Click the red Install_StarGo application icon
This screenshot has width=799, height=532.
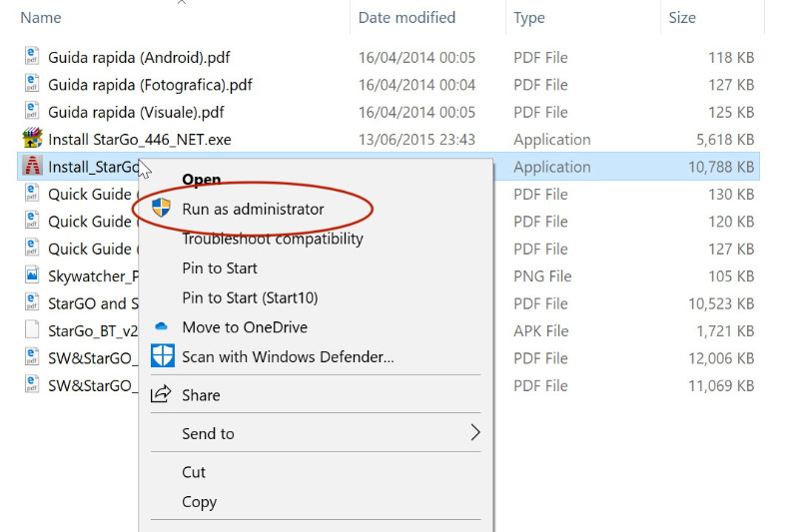(x=32, y=166)
